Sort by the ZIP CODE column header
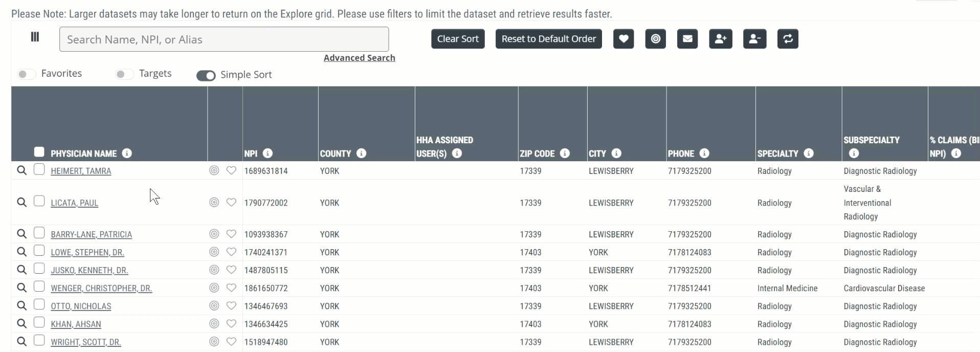Screen dimensions: 980x352 click(x=537, y=153)
